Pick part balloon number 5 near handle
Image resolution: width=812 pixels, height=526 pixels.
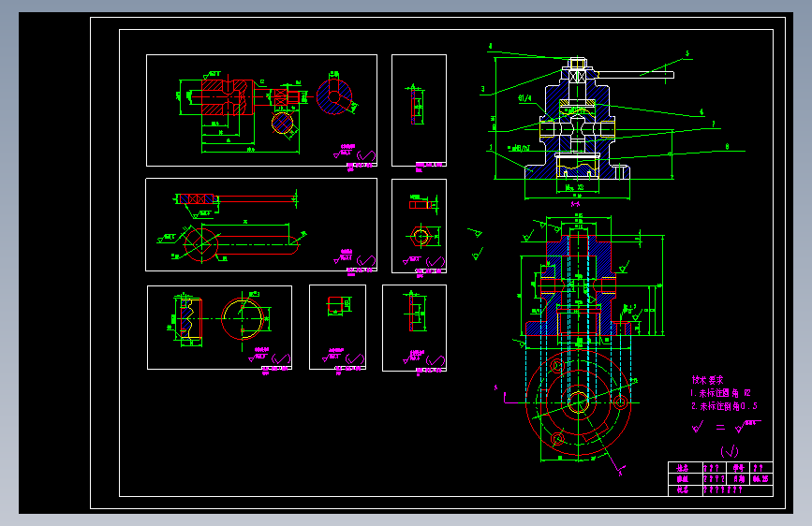687,53
